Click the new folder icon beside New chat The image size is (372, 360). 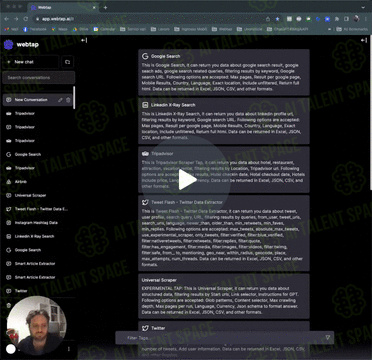pos(68,62)
